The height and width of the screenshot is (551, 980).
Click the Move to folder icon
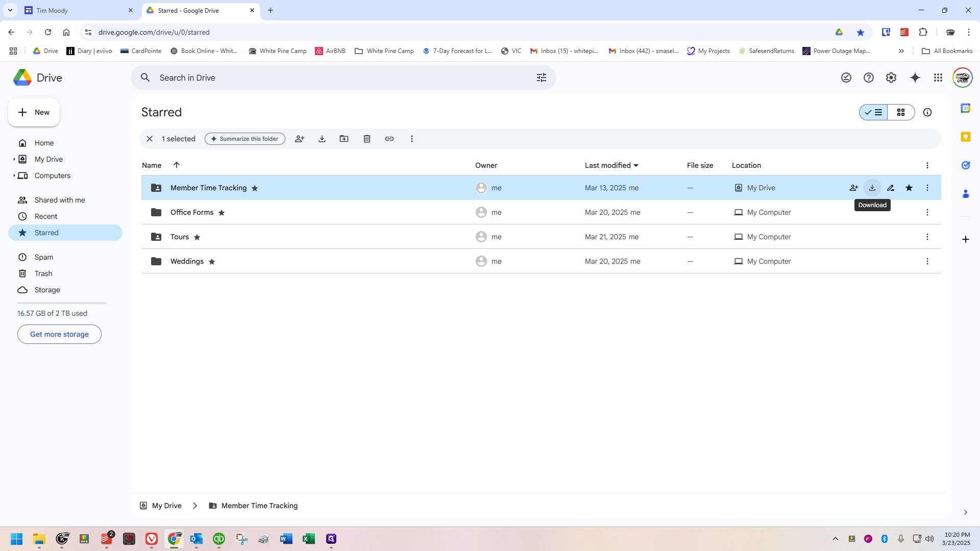pos(344,139)
